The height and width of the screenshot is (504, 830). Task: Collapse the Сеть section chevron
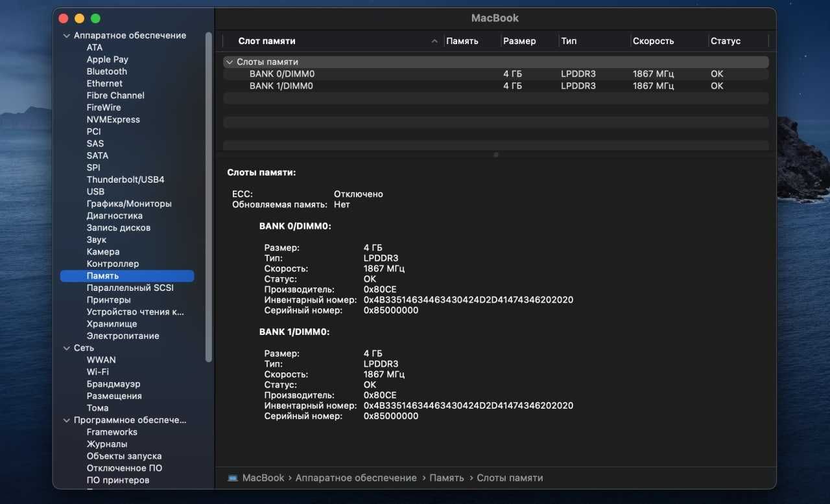pos(67,348)
